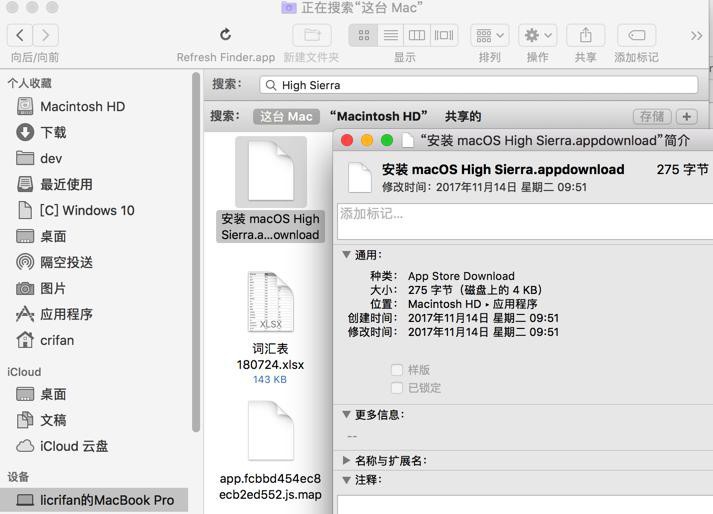Collapse the 注释 comments section
The width and height of the screenshot is (713, 514).
point(346,480)
